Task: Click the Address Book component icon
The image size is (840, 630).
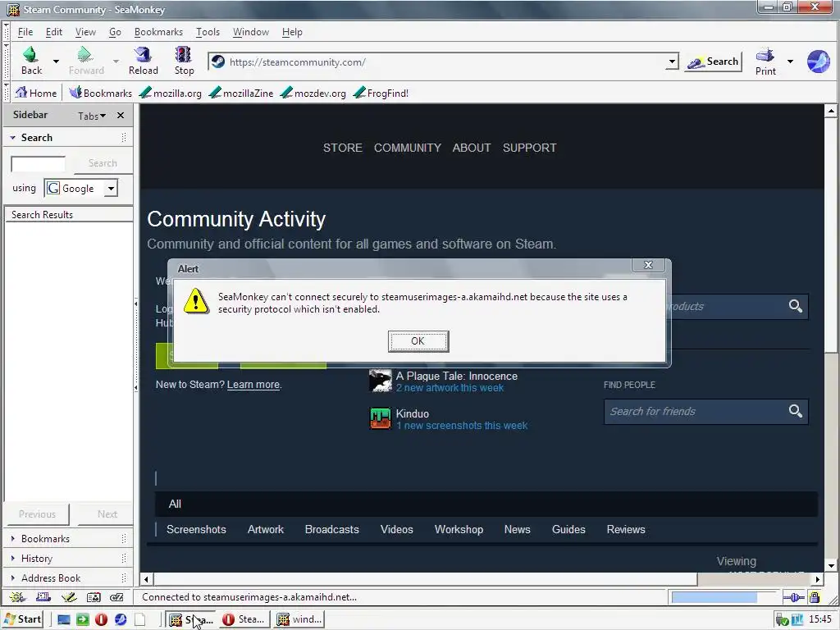Action: click(x=94, y=597)
